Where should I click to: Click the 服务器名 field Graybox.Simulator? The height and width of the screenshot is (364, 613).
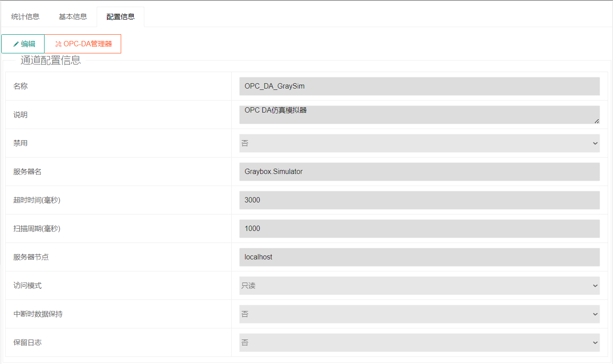coord(419,172)
